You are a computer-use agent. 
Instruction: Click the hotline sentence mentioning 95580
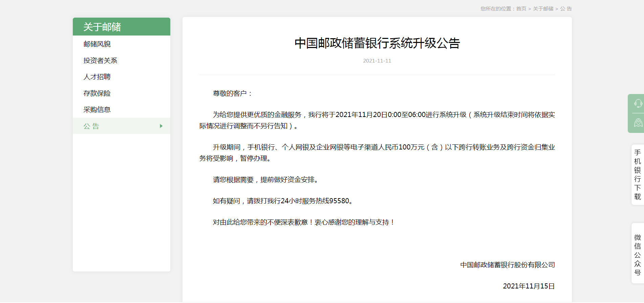(x=284, y=201)
